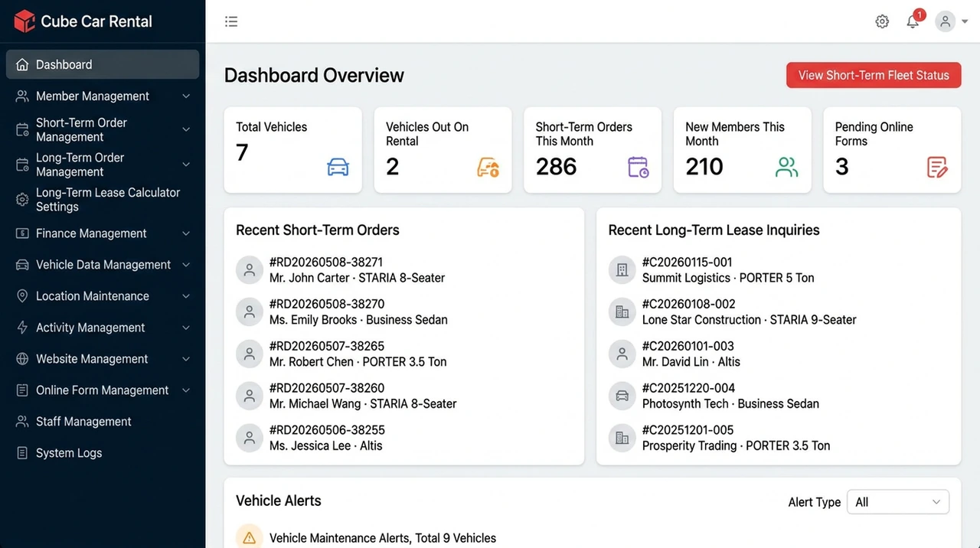The height and width of the screenshot is (548, 980).
Task: Click the Summit Logistics · PORTER 5 Ton text
Action: click(x=728, y=278)
